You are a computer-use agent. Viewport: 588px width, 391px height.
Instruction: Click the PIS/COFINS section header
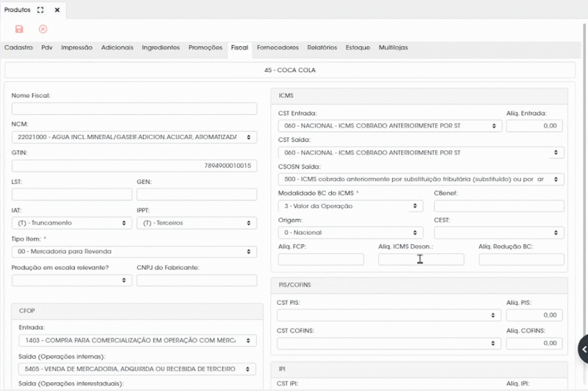click(x=419, y=285)
